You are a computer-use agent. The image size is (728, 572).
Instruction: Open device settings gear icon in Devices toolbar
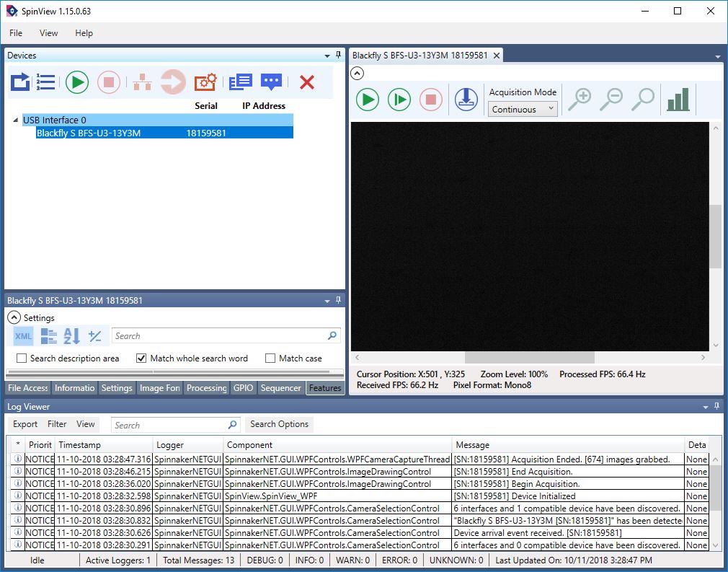[205, 82]
